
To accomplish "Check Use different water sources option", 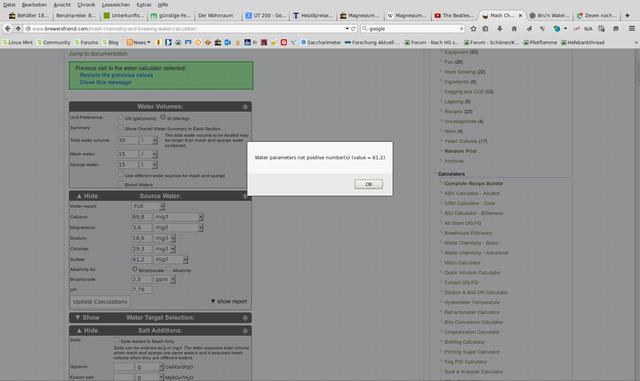I will [120, 174].
